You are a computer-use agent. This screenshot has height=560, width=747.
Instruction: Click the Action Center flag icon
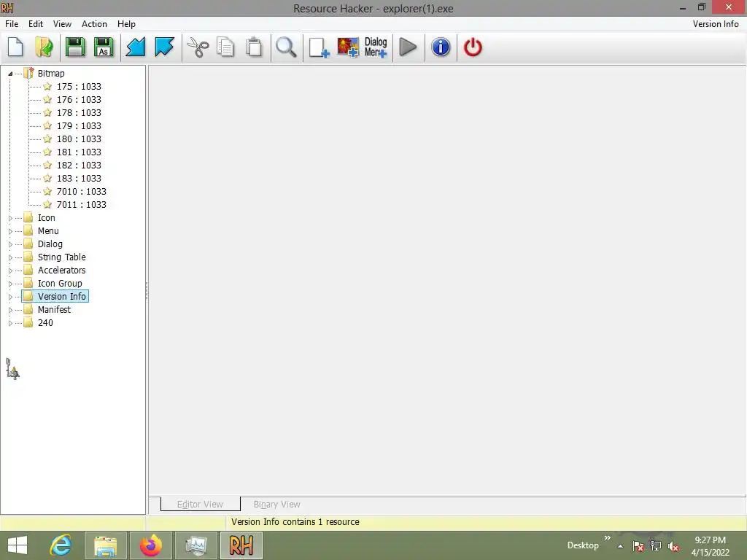click(x=638, y=546)
